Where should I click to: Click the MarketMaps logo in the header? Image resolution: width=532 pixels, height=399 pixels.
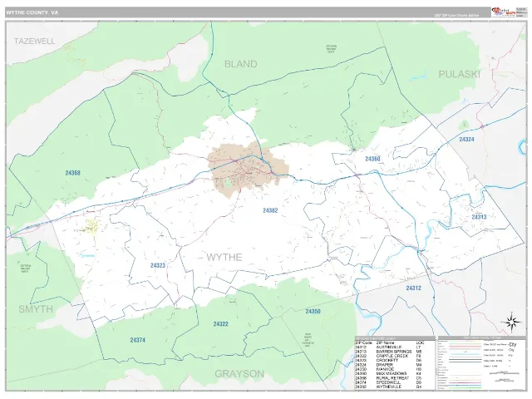point(504,12)
